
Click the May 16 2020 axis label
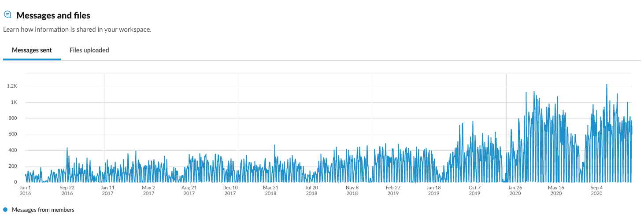pyautogui.click(x=556, y=190)
